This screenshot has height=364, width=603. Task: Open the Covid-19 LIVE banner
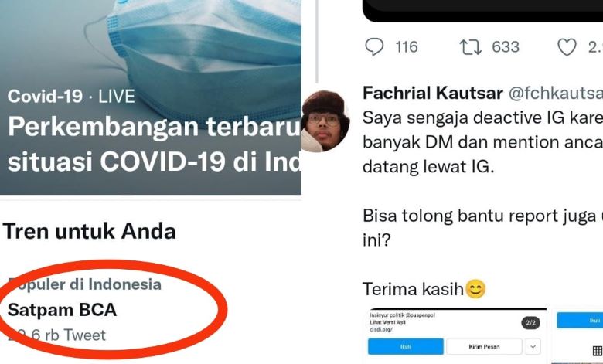pyautogui.click(x=151, y=97)
